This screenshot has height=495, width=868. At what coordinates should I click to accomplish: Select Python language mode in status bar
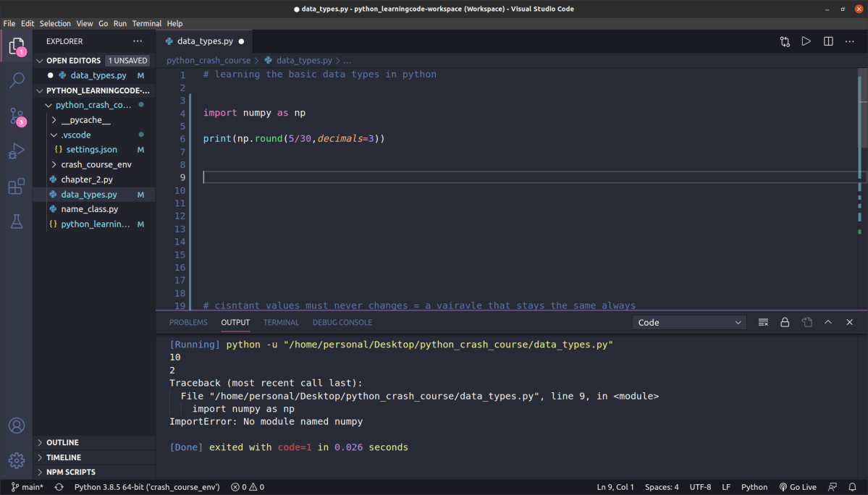tap(754, 487)
